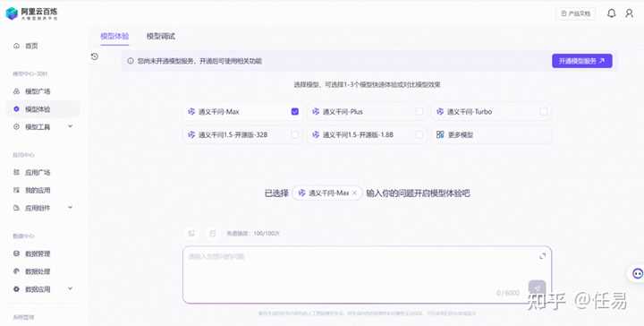Check the 通义千问1.5-开源版-32B checkbox
The image size is (644, 326).
tap(295, 134)
